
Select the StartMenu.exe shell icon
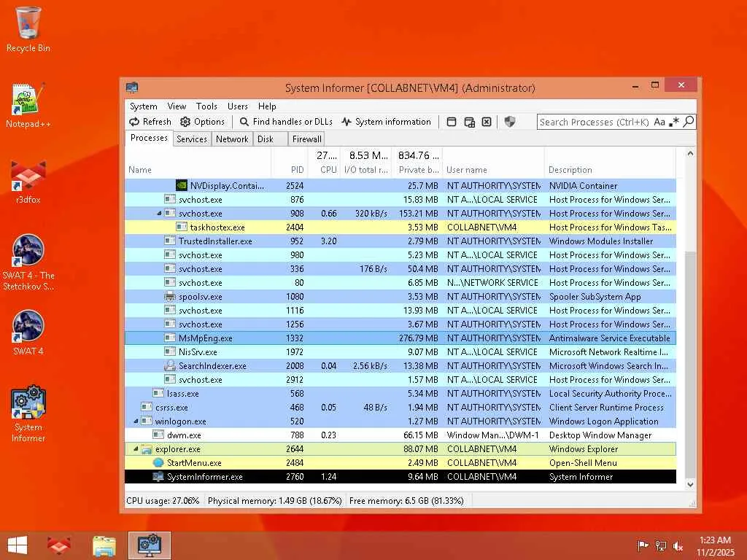158,462
